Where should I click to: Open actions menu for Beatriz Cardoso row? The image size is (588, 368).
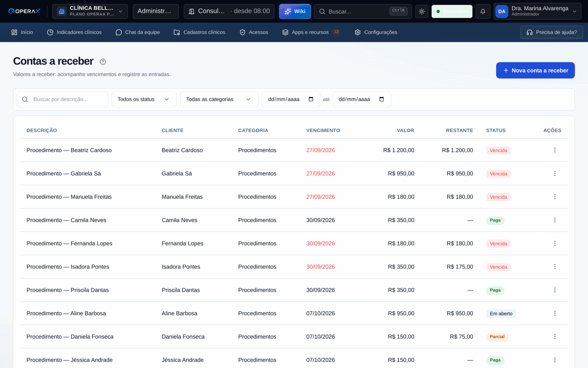click(555, 150)
